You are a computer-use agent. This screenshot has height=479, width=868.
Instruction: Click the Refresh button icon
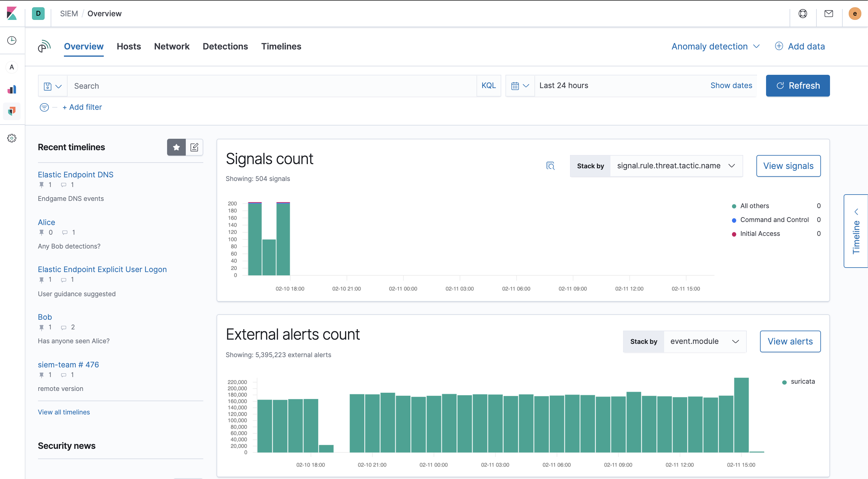(779, 86)
